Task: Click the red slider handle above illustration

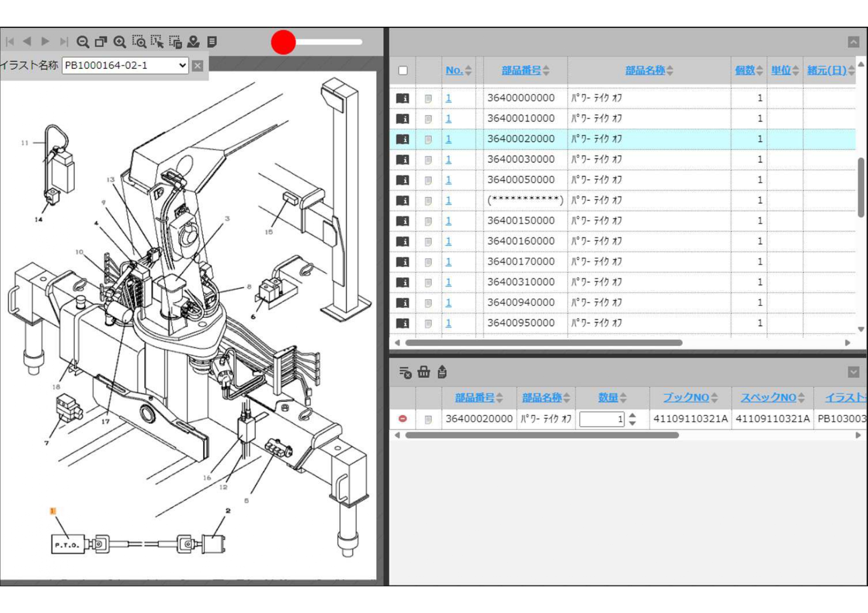Action: click(x=283, y=42)
